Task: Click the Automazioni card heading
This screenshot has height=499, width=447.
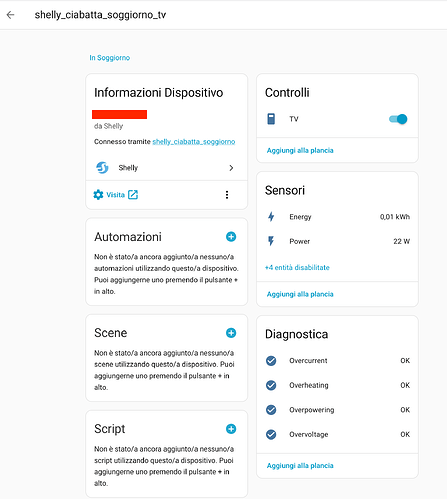Action: 128,237
